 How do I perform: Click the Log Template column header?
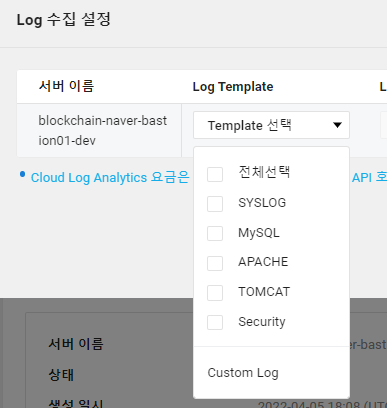coord(233,87)
